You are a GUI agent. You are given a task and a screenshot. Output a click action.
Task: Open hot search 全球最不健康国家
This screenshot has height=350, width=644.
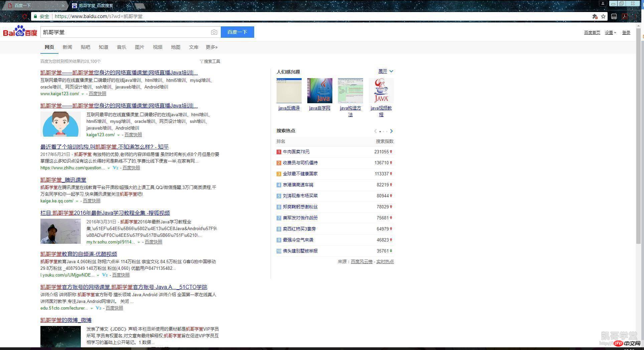(x=300, y=174)
